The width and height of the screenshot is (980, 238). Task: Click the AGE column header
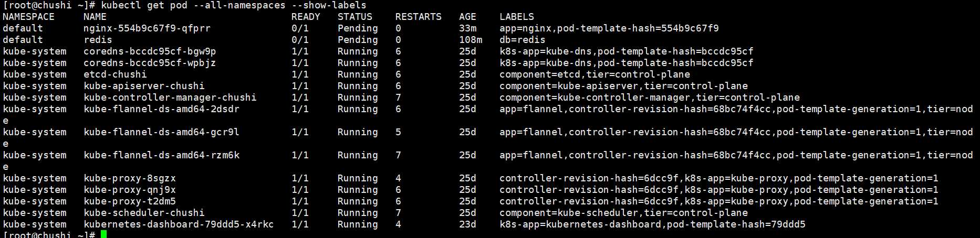(467, 17)
